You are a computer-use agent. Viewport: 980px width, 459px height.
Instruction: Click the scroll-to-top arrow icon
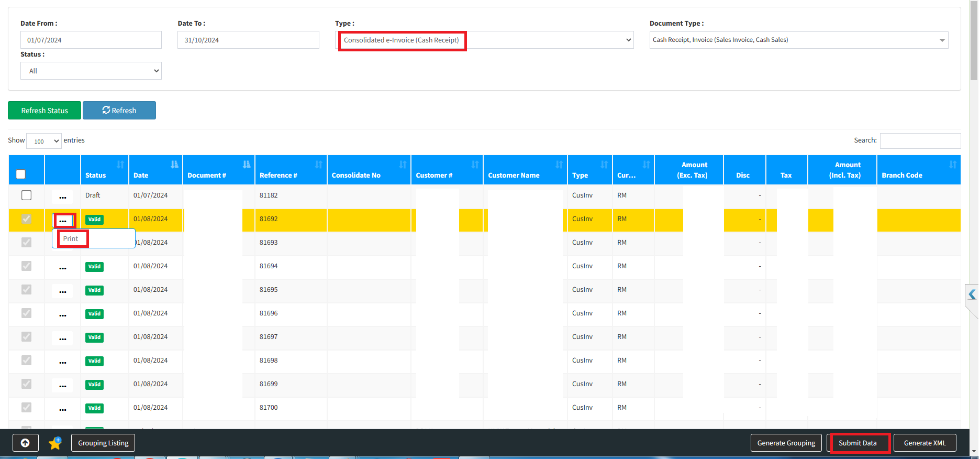coord(25,443)
